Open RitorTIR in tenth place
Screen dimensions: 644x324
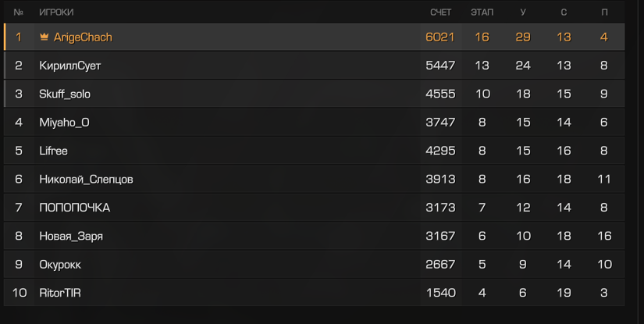315,292
